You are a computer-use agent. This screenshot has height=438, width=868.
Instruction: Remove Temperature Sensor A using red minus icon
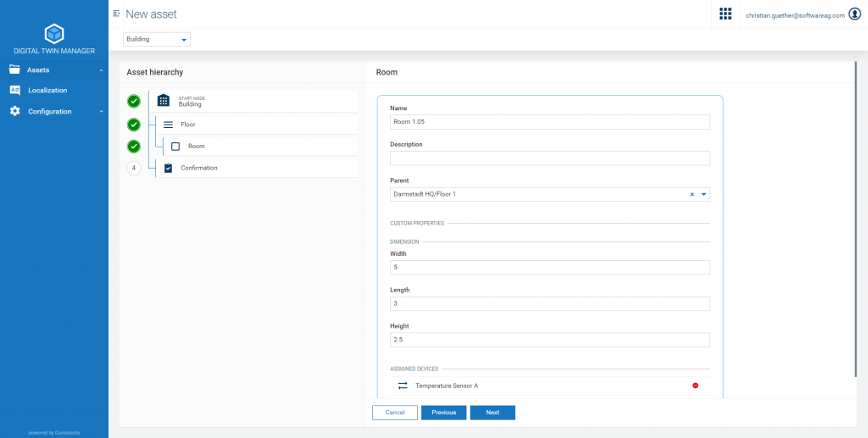tap(695, 385)
